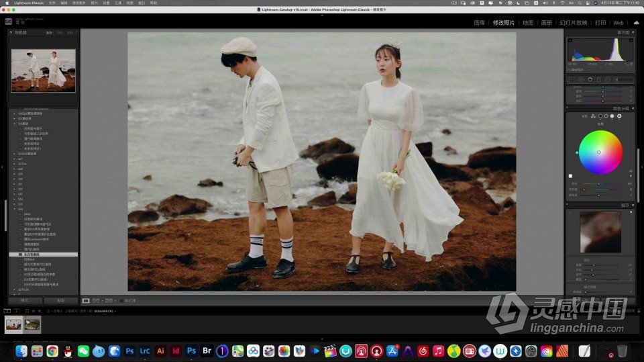Select global color grading mode
This screenshot has width=644, height=362.
pos(619,116)
